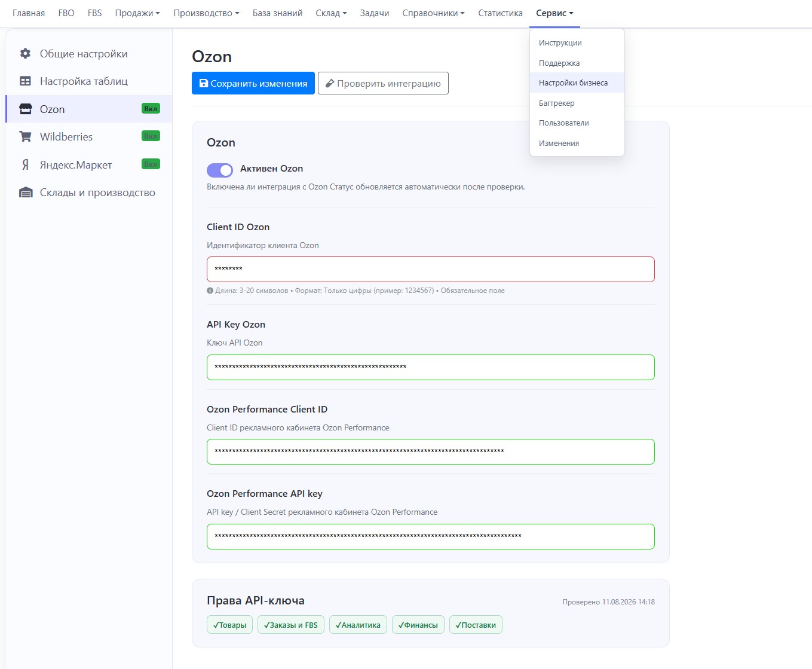Click the info icon by the Client ID hint
The width and height of the screenshot is (812, 669).
pyautogui.click(x=210, y=291)
